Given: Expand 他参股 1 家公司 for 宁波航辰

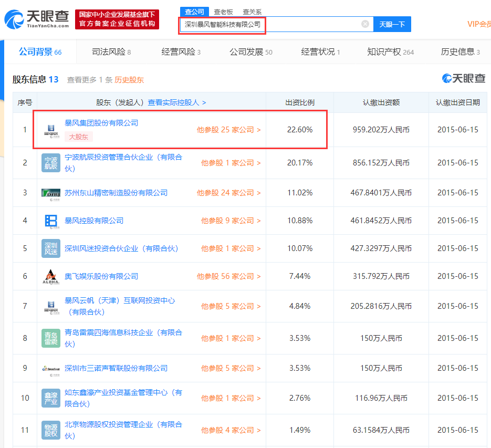Looking at the screenshot, I should pos(231,163).
